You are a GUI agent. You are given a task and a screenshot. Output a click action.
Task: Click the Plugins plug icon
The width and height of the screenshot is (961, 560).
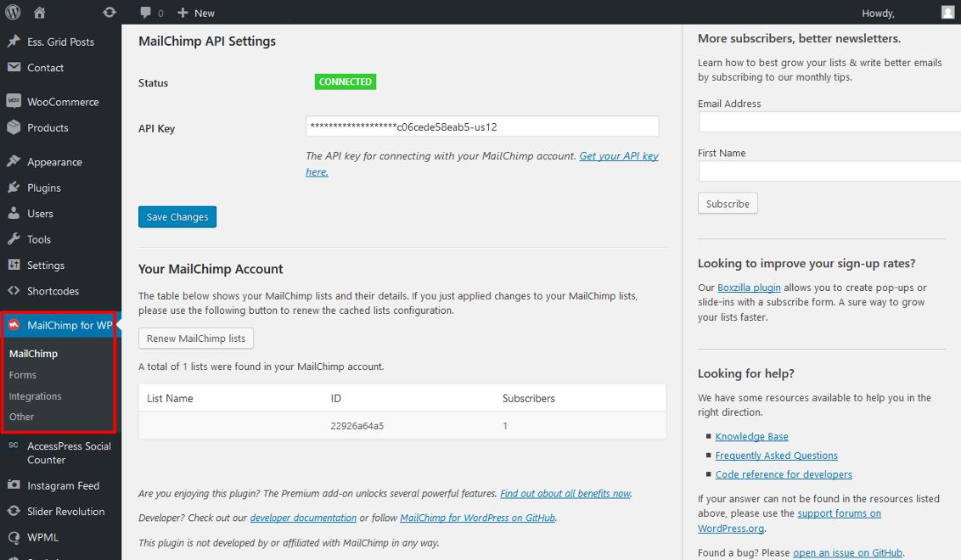[x=14, y=188]
